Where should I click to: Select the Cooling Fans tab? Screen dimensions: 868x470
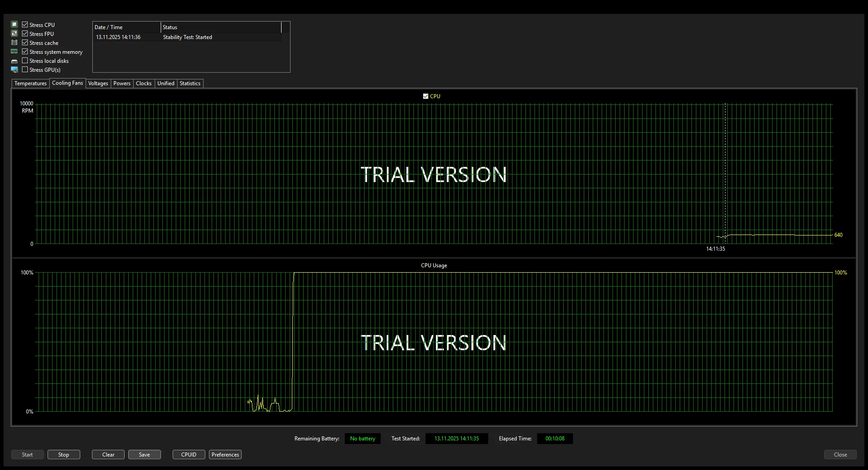(67, 83)
